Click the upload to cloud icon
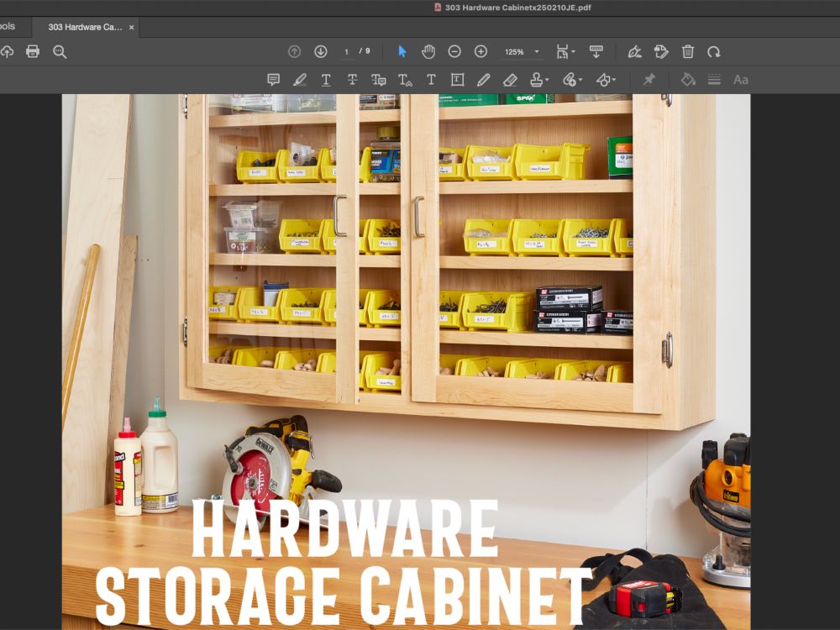Viewport: 840px width, 630px height. (7, 51)
